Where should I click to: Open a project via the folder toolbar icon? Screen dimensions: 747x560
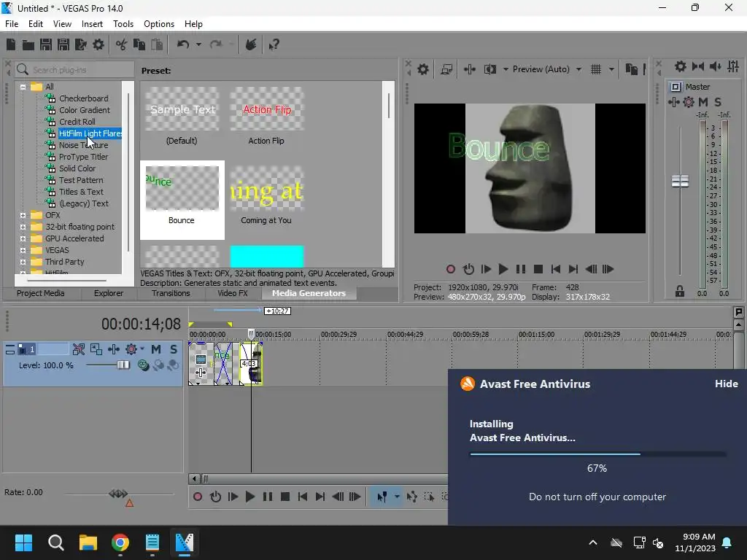coord(28,44)
